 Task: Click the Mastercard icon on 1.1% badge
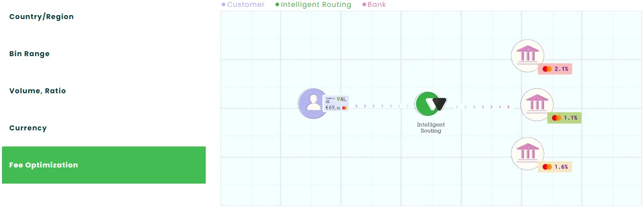pyautogui.click(x=557, y=118)
